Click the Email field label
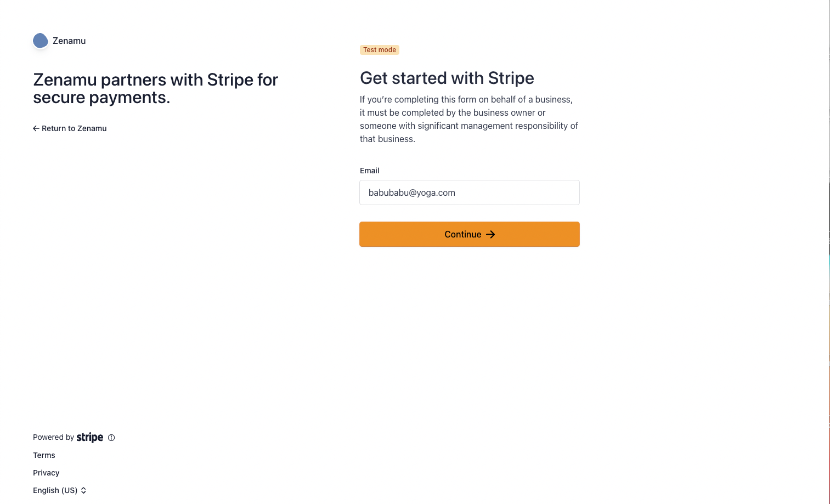This screenshot has width=830, height=504. tap(370, 171)
